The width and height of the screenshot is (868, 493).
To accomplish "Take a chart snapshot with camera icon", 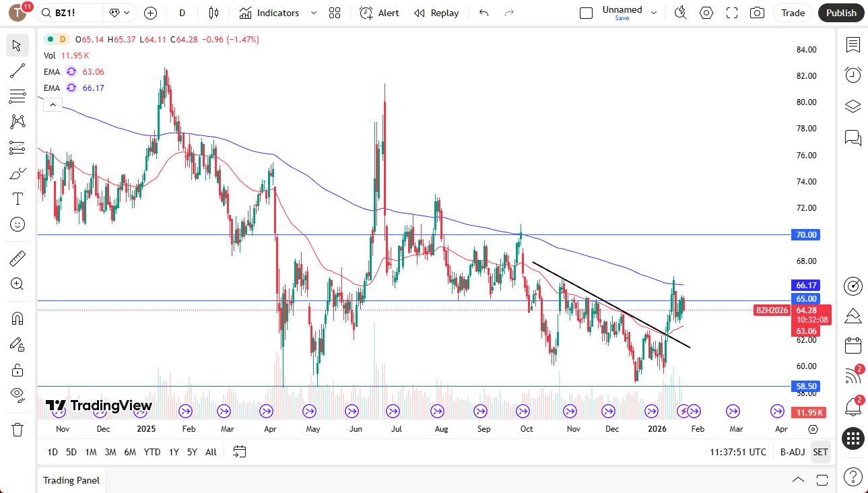I will pos(758,13).
